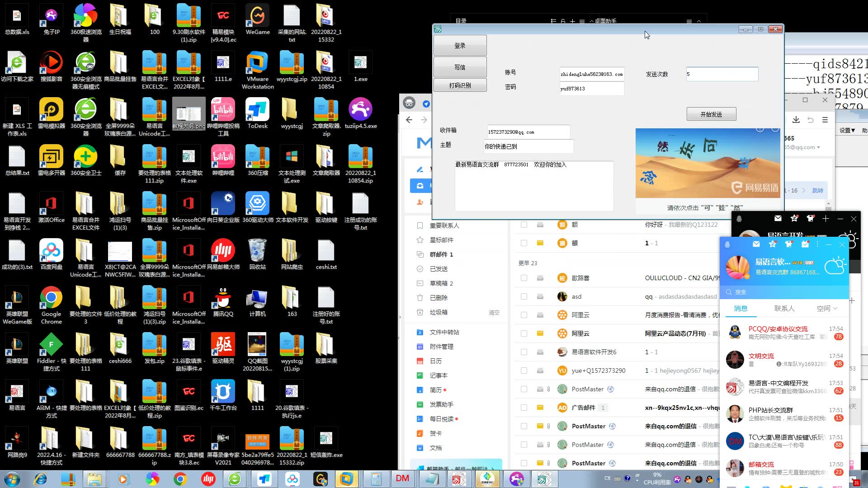Tick the checkbox for the email '你好呀 - 我最新的Q123122'
868x488 pixels.
click(x=524, y=225)
